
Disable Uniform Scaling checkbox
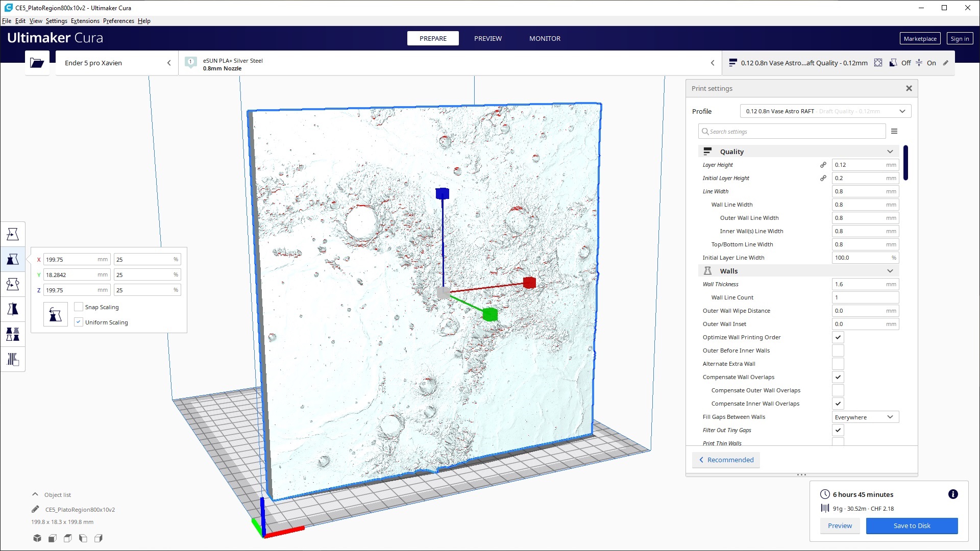[x=79, y=322]
